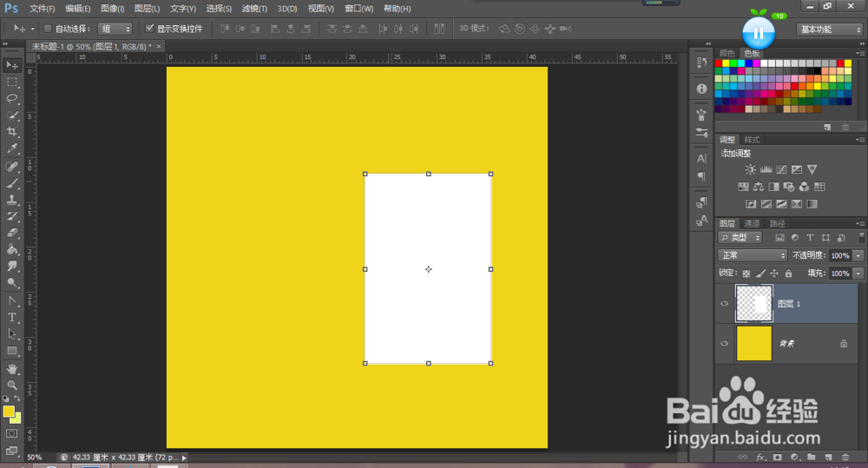Select the Eyedropper tool
Screen dimensions: 868x468
coord(11,148)
